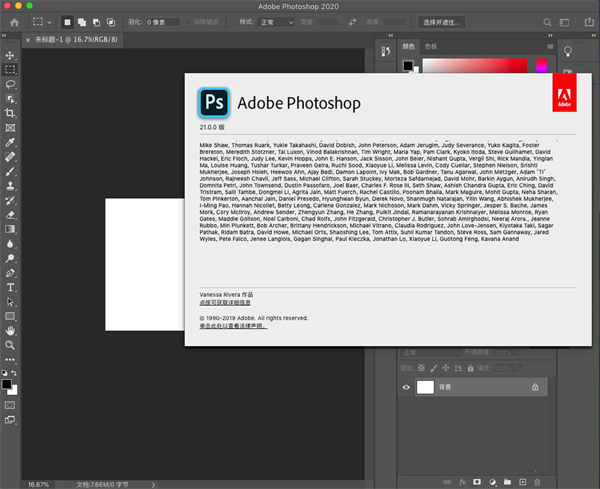Select the Eraser tool
Viewport: 600px width, 489px height.
point(10,215)
